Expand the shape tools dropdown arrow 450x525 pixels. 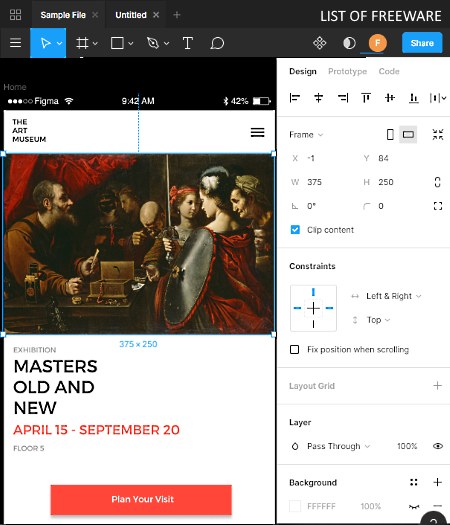131,43
